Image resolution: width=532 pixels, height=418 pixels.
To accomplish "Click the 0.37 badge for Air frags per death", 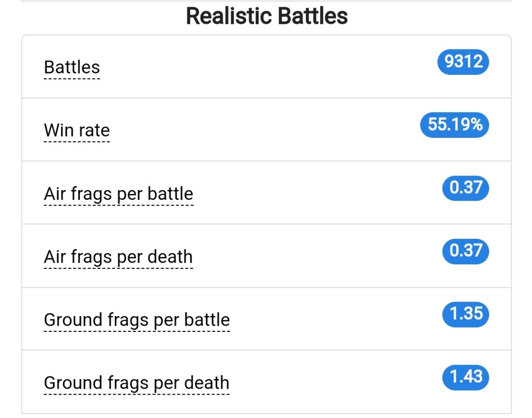I will (465, 251).
